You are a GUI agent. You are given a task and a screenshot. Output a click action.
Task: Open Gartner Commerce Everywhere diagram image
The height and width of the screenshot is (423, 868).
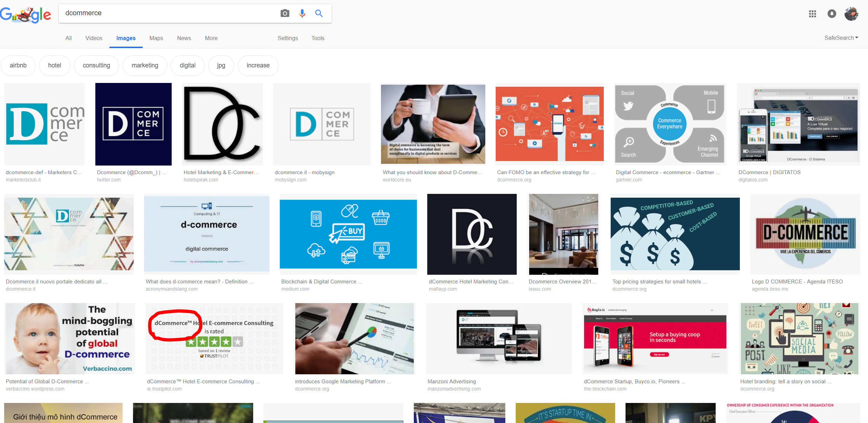click(670, 124)
